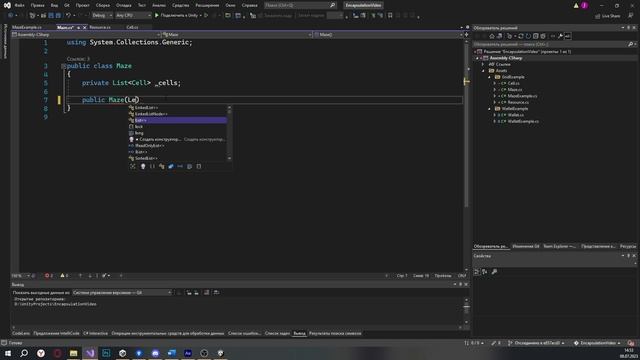Open the output source dropdown in Вывод panel
640x360 pixels.
coord(122,293)
